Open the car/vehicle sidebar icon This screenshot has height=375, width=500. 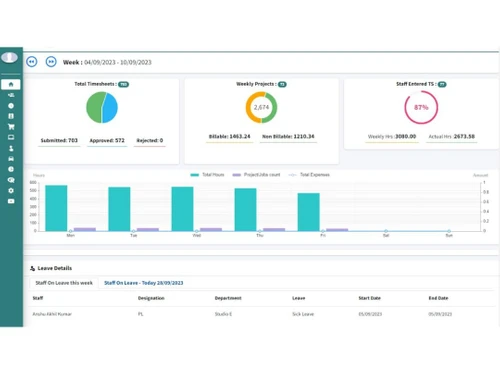[x=11, y=159]
